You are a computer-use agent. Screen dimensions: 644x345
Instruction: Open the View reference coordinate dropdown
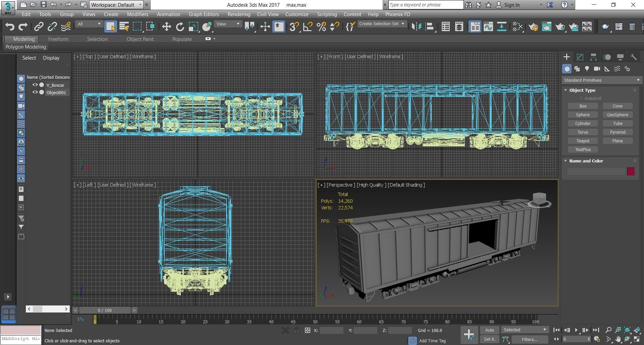click(x=228, y=24)
